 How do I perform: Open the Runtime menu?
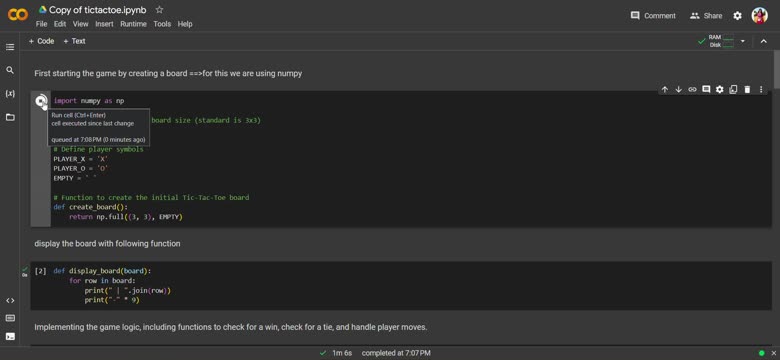(x=133, y=24)
